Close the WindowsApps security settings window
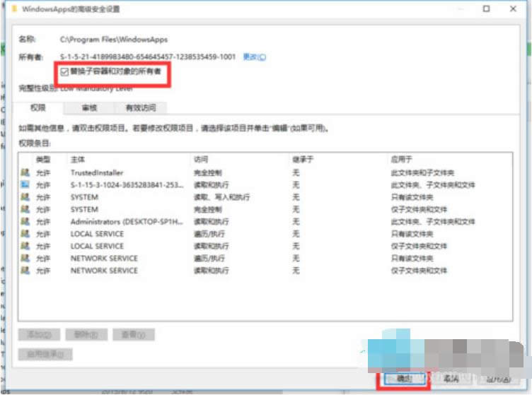The height and width of the screenshot is (395, 532). 513,8
